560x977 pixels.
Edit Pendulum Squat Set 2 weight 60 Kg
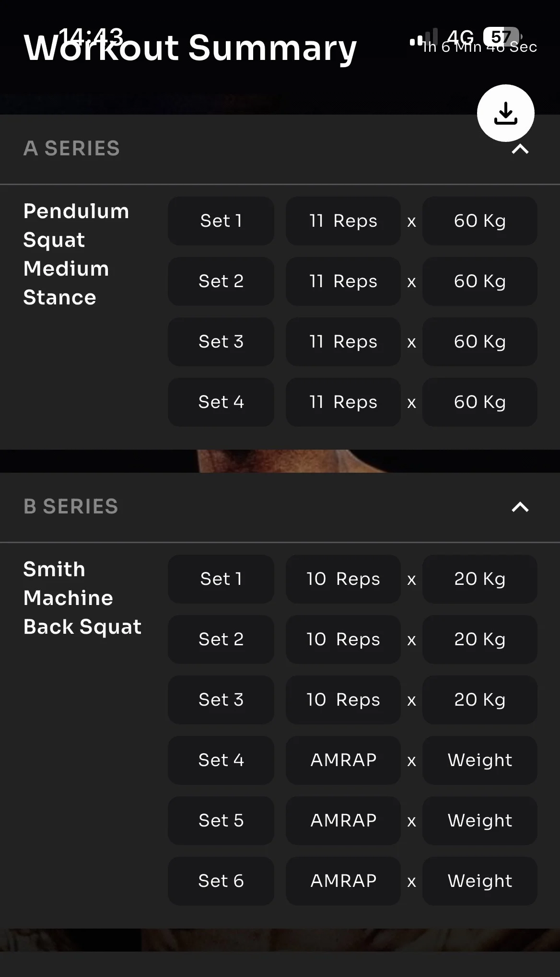tap(479, 281)
